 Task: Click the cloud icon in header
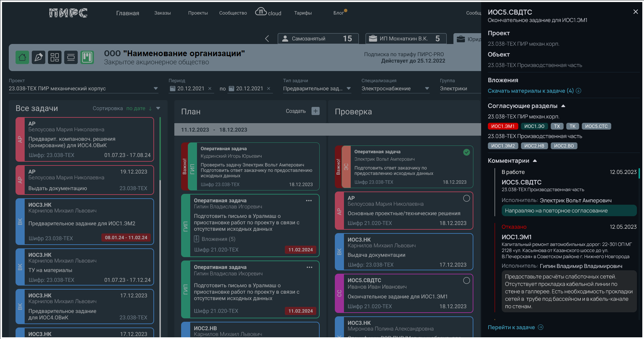coord(261,12)
